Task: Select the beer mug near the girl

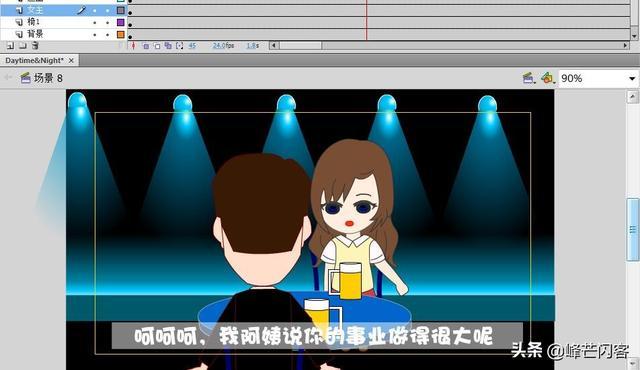Action: click(346, 280)
